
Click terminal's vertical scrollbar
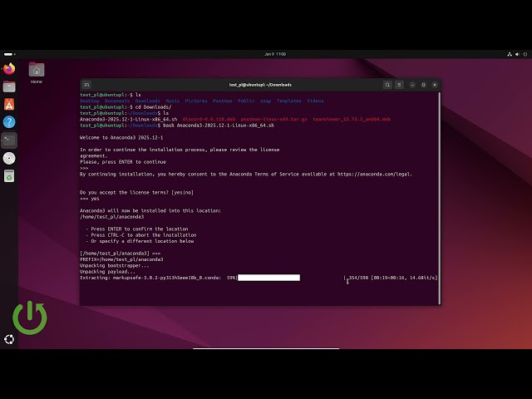click(440, 198)
